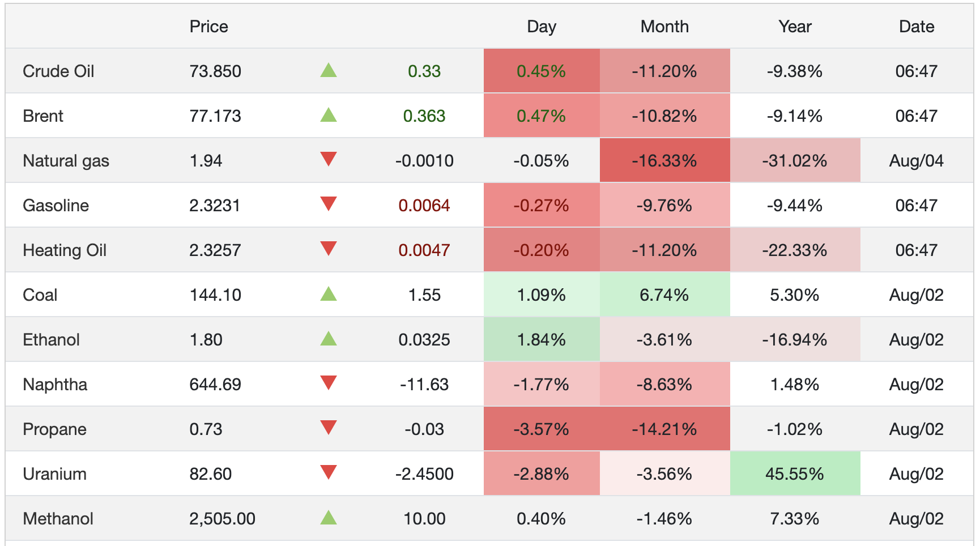Click the red down arrow for Natural gas
Viewport: 980px width, 546px height.
click(x=329, y=159)
